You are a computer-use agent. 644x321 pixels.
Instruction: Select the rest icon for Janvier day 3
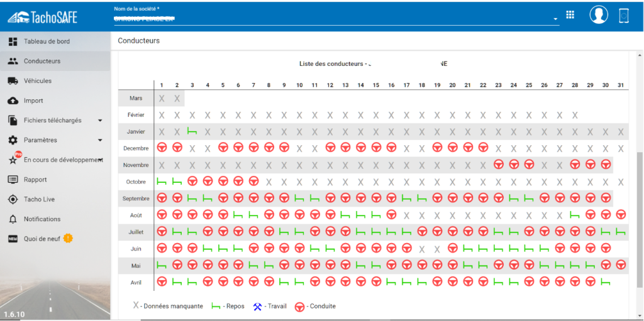tap(192, 131)
